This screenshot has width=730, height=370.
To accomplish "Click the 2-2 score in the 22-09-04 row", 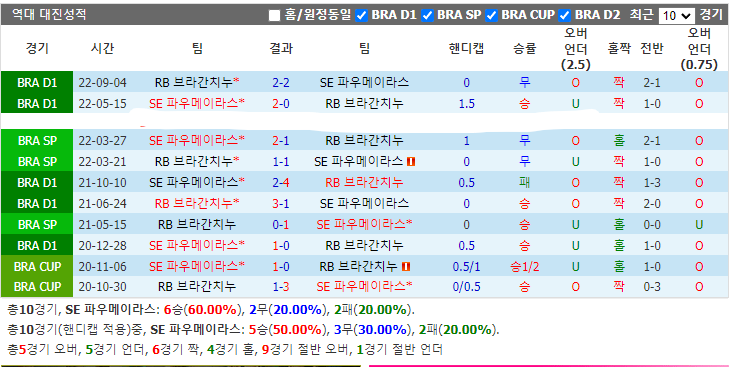I will click(x=281, y=83).
